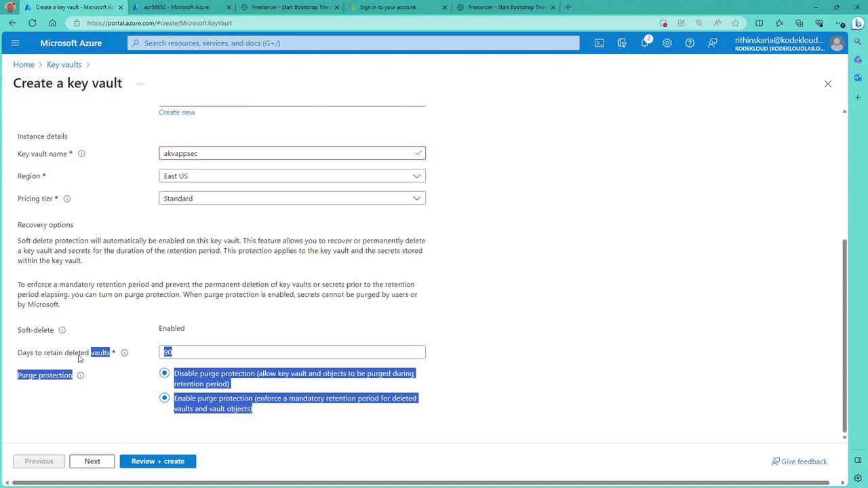Click the Key vaults breadcrumb link

[x=64, y=64]
